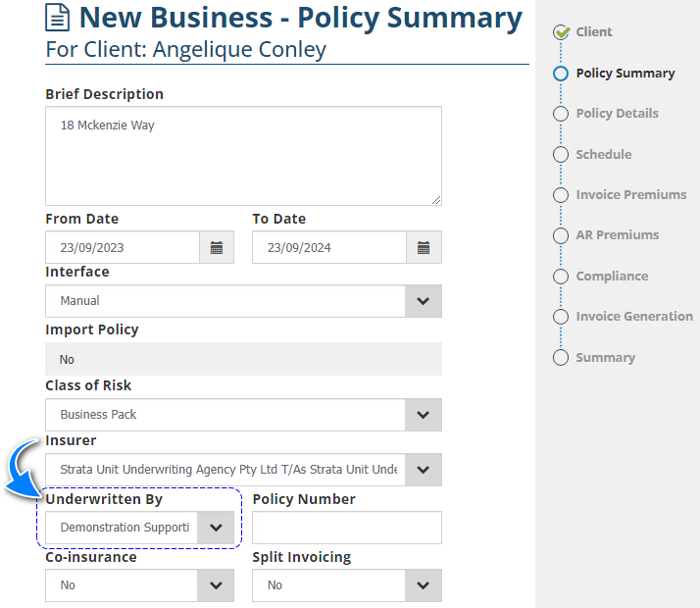
Task: Open the Split Invoicing dropdown
Action: 423,585
